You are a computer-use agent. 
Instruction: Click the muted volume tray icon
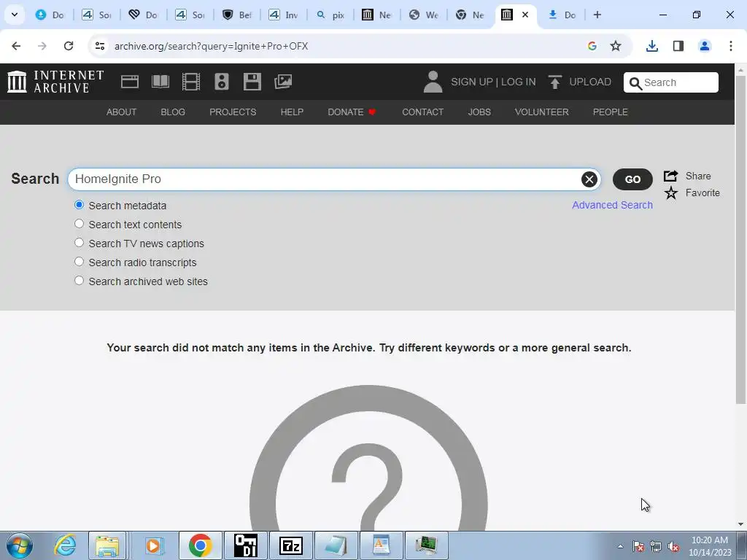click(x=673, y=546)
